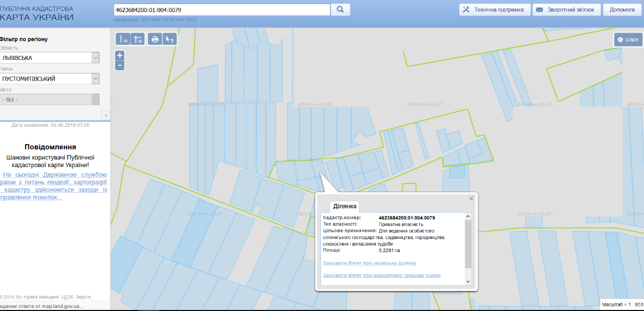This screenshot has height=311, width=644.
Task: Select the area measurement tool
Action: pyautogui.click(x=137, y=39)
